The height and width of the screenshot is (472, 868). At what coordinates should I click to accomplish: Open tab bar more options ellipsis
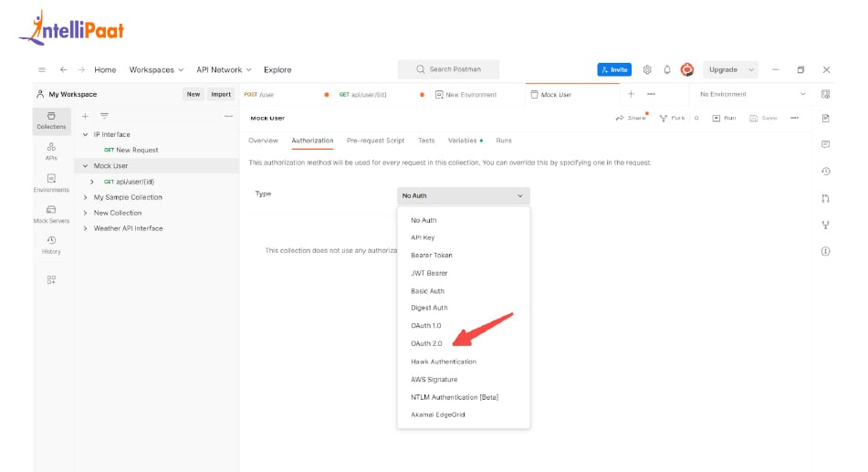(x=651, y=94)
